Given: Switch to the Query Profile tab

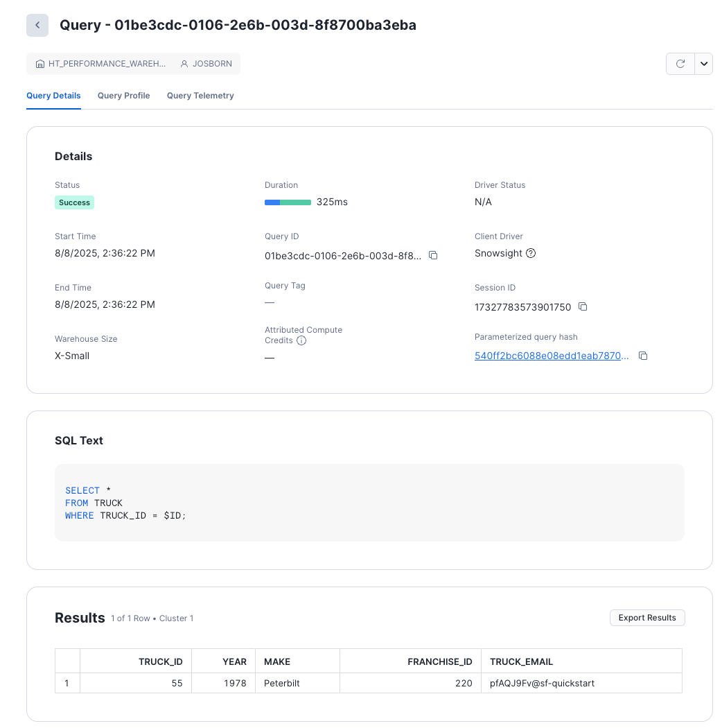Looking at the screenshot, I should point(123,96).
